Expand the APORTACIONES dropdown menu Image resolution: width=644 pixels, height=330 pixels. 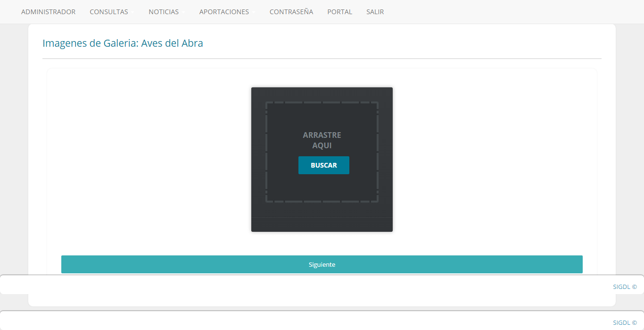[224, 12]
